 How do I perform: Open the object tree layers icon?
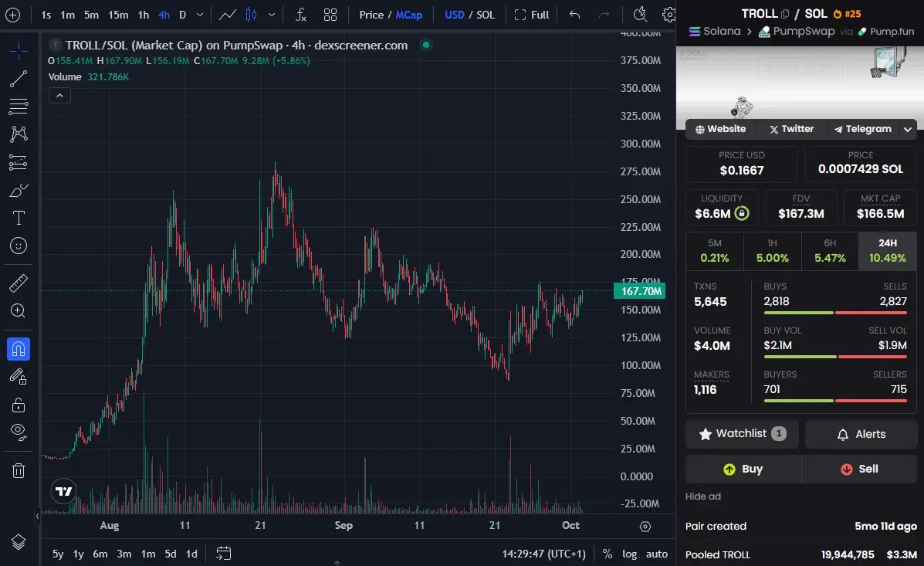[19, 542]
